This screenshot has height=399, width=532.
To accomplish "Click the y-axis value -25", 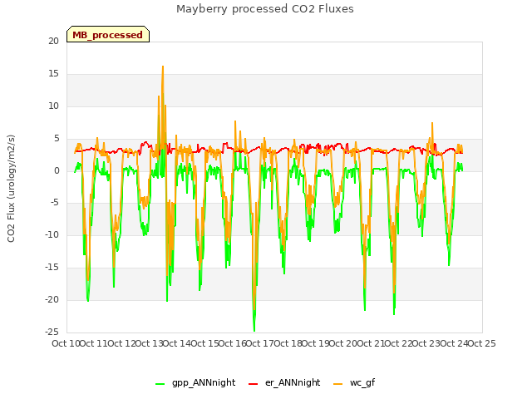I will pos(52,332).
